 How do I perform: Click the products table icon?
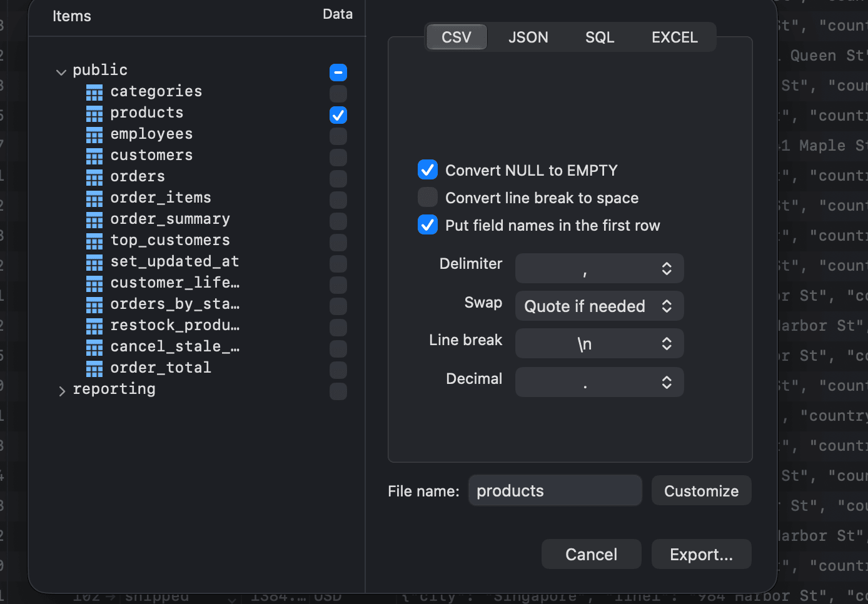tap(94, 114)
